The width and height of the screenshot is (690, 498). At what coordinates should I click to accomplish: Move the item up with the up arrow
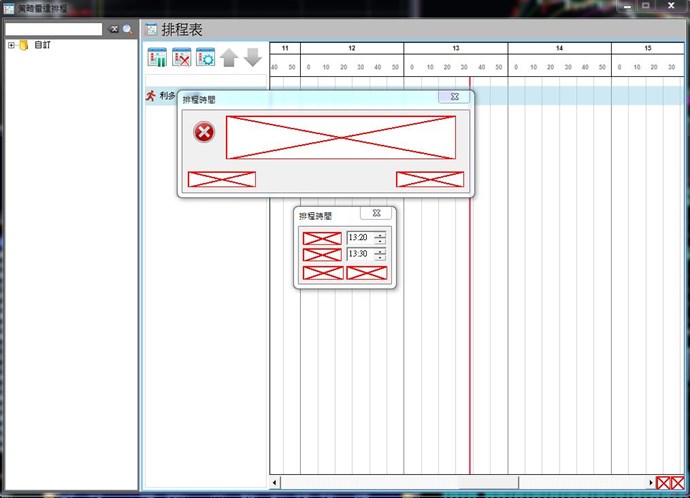pyautogui.click(x=229, y=58)
